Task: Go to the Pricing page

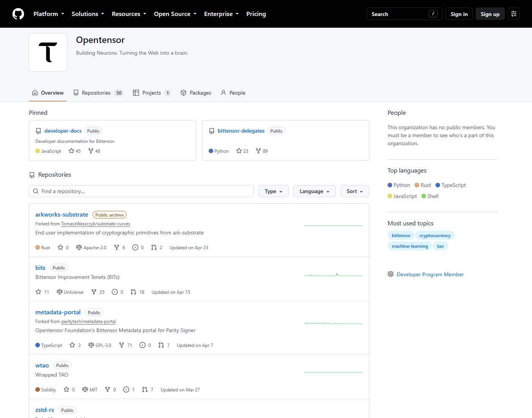Action: point(256,14)
